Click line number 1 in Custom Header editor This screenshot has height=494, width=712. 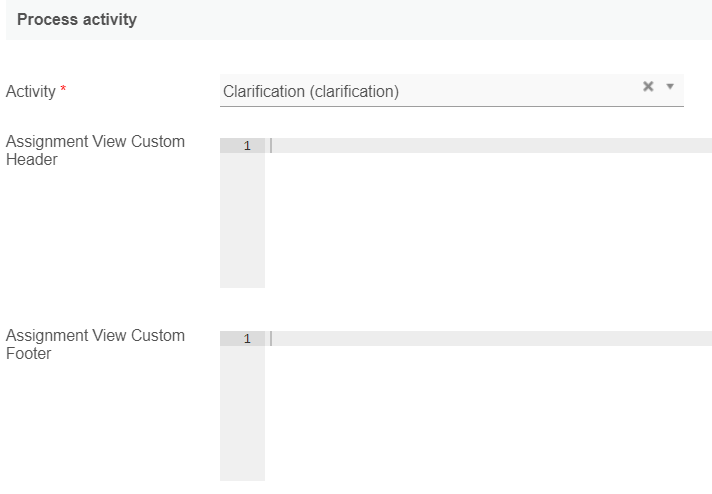(x=246, y=146)
